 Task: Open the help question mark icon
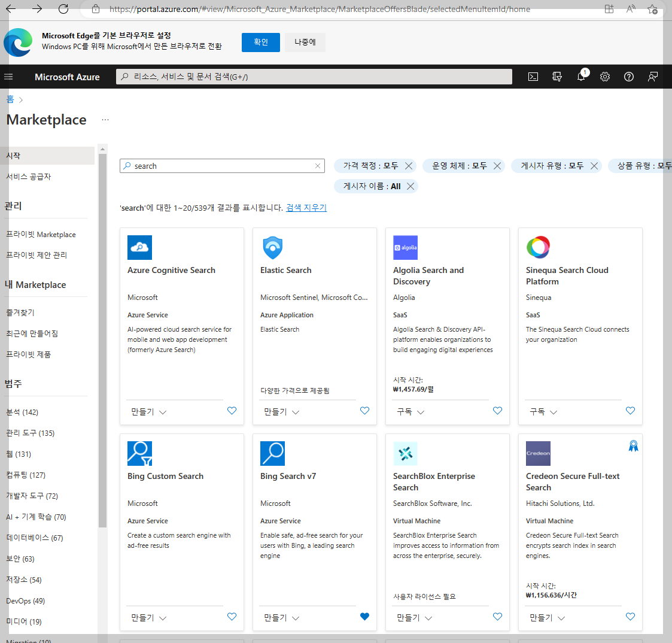click(629, 77)
